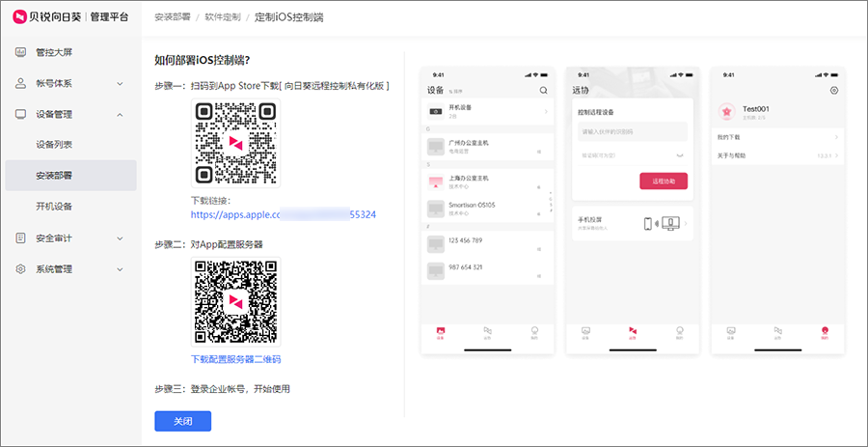Click 定制iOS控制端 breadcrumb text
Image resolution: width=868 pixels, height=447 pixels.
tap(289, 17)
